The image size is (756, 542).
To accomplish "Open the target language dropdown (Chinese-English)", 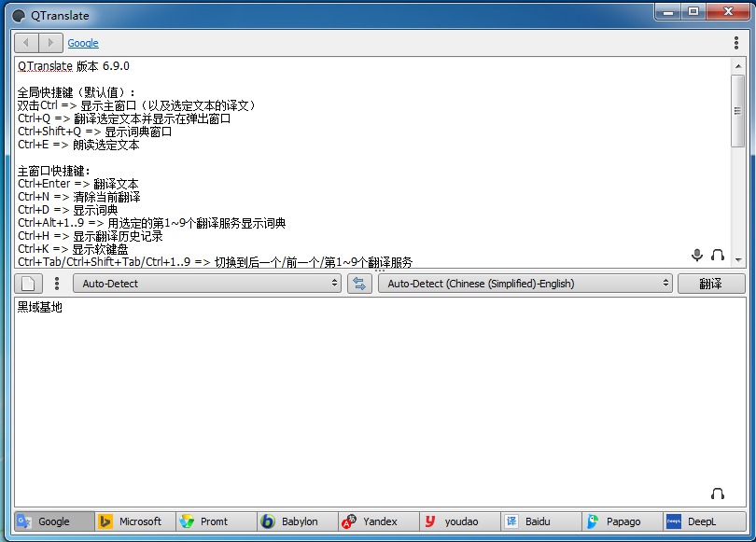I will click(x=525, y=284).
